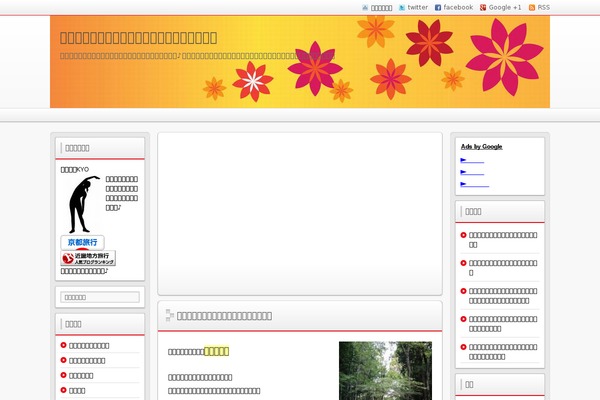Open the Ads by Google link
The image size is (600, 400).
click(x=481, y=147)
